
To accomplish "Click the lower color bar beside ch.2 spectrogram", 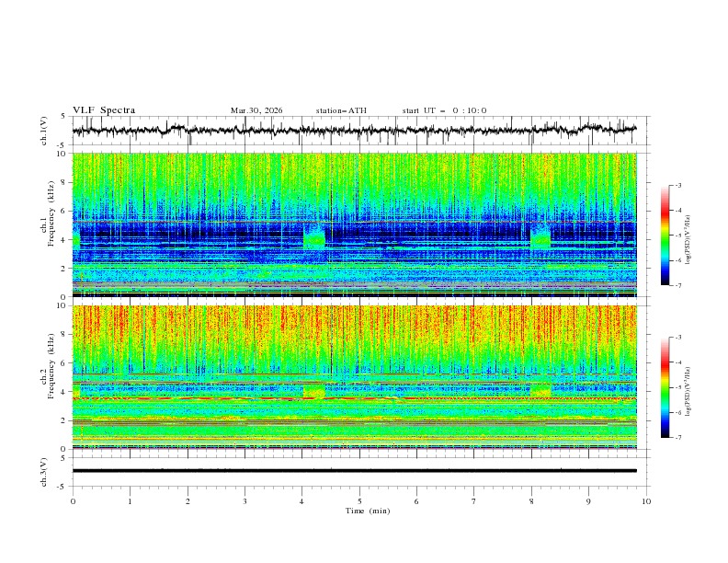I will point(665,387).
